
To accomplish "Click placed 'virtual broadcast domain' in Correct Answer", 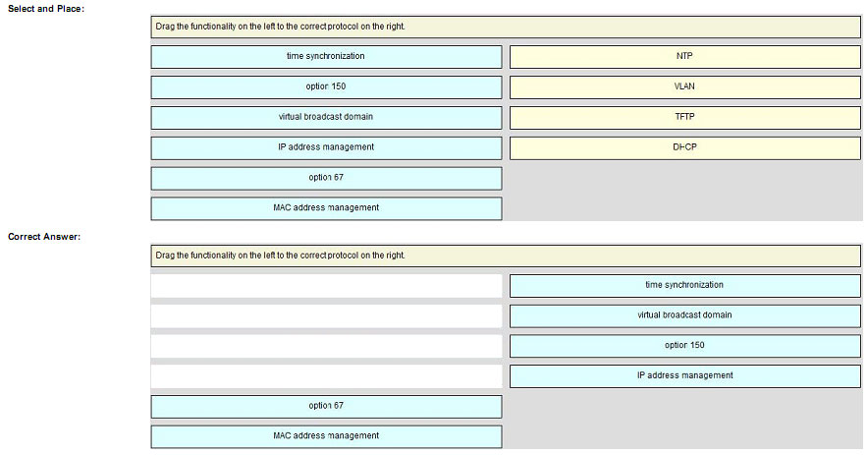I will [x=684, y=315].
